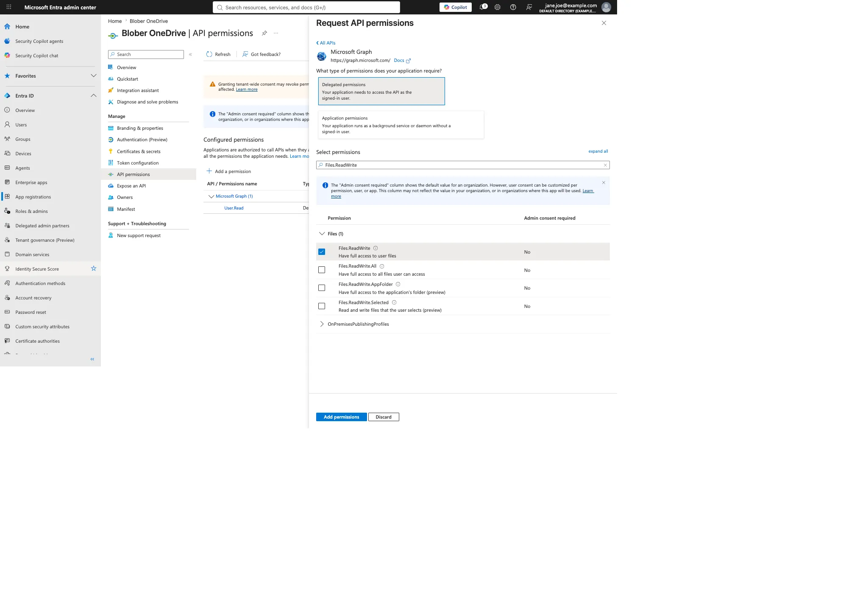Focus the Select permissions search field
868x615 pixels.
click(463, 165)
